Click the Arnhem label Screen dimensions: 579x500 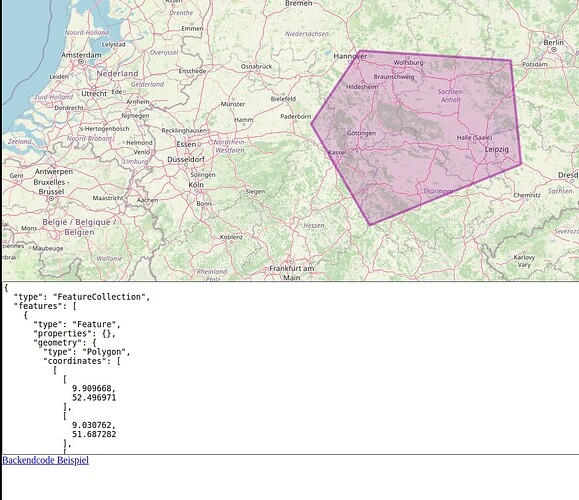tap(138, 102)
